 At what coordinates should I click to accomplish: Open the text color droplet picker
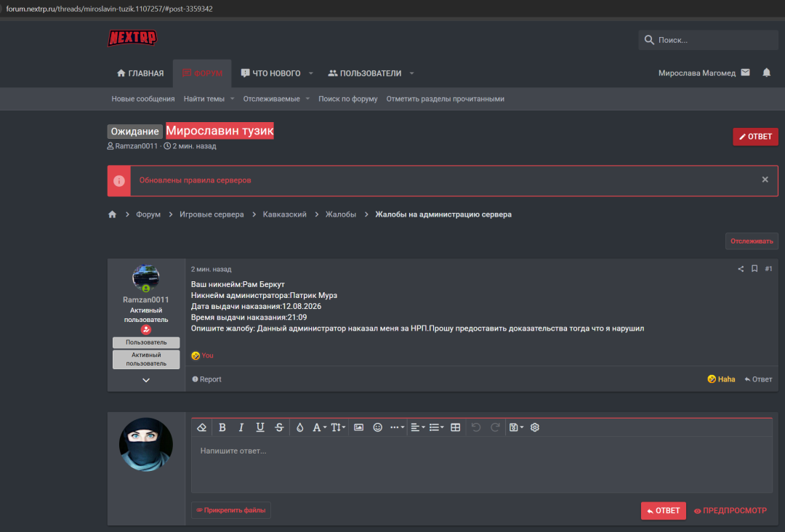[x=299, y=427]
